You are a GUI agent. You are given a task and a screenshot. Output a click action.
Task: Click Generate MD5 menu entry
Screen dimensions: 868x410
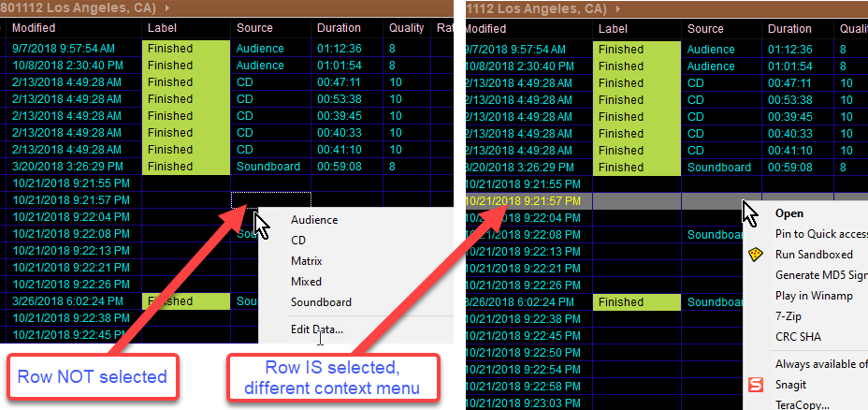(x=820, y=275)
